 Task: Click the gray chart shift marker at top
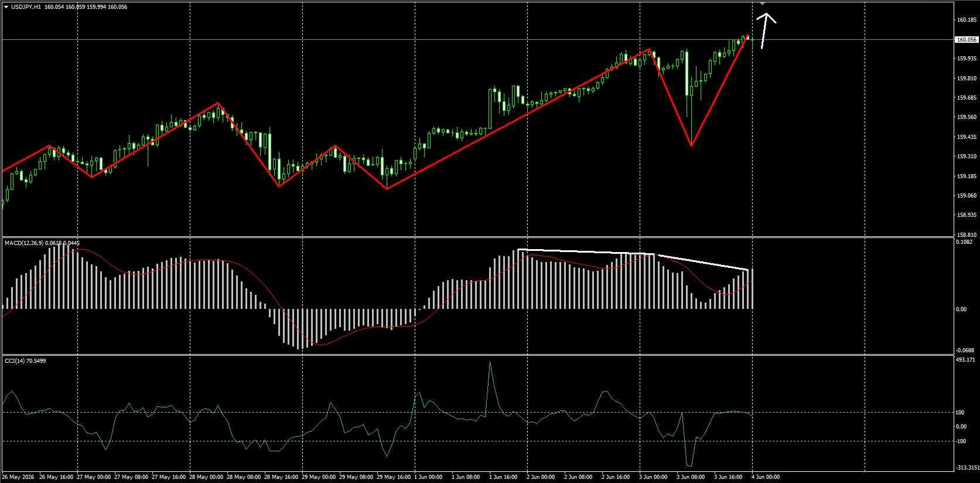click(763, 4)
